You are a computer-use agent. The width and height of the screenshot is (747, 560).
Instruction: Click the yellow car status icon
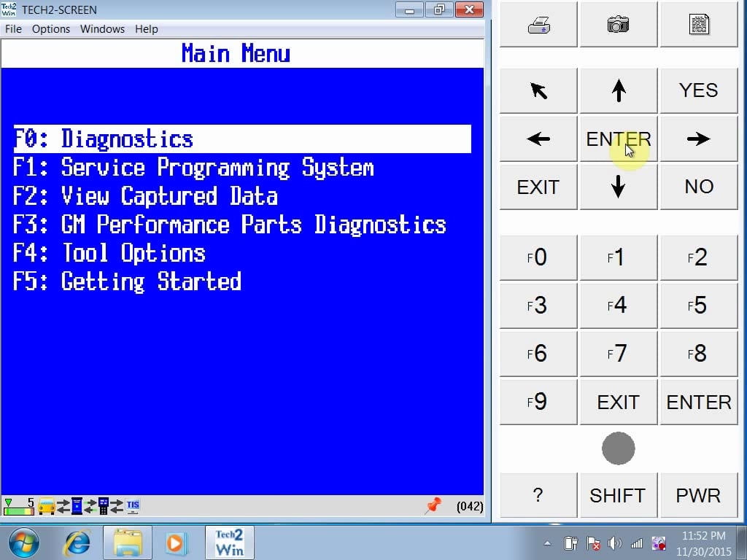pyautogui.click(x=46, y=506)
